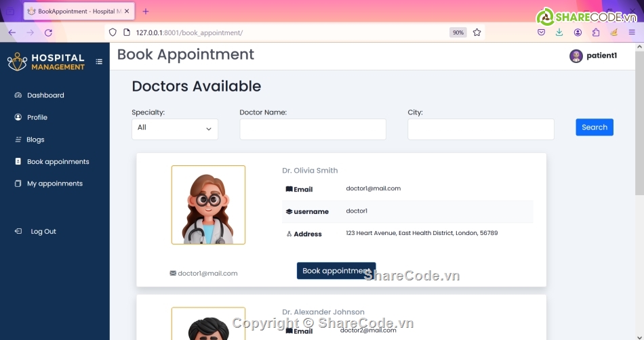Click the Hospital Management logo
This screenshot has width=644, height=340.
46,62
